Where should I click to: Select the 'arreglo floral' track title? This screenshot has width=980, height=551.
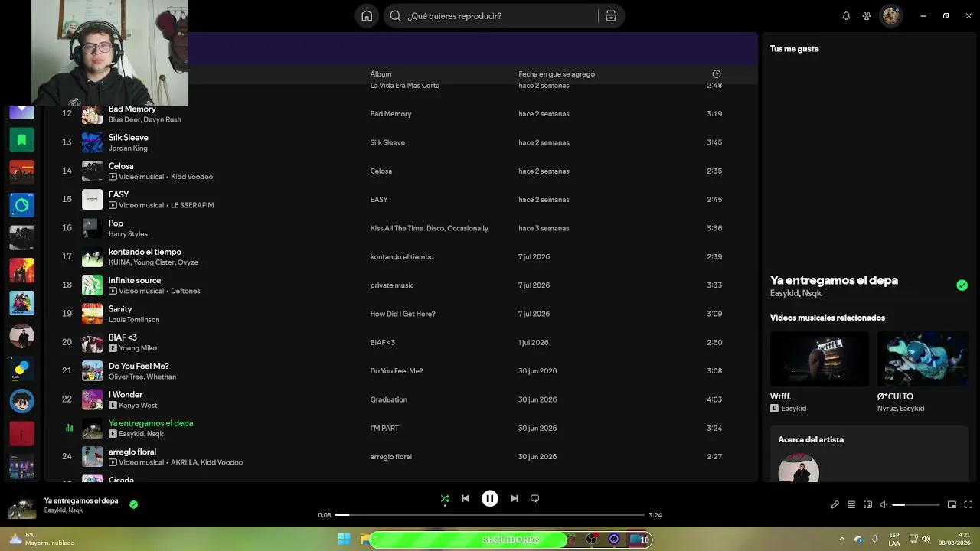coord(132,452)
